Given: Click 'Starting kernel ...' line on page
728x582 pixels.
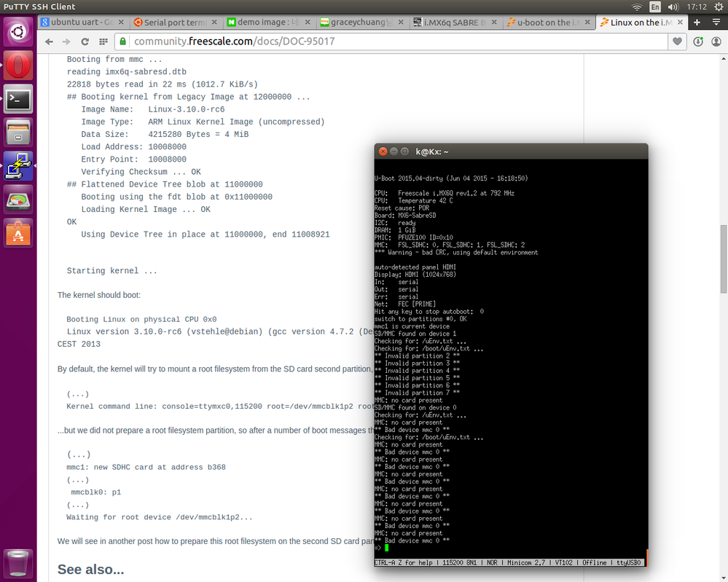Looking at the screenshot, I should pos(112,270).
